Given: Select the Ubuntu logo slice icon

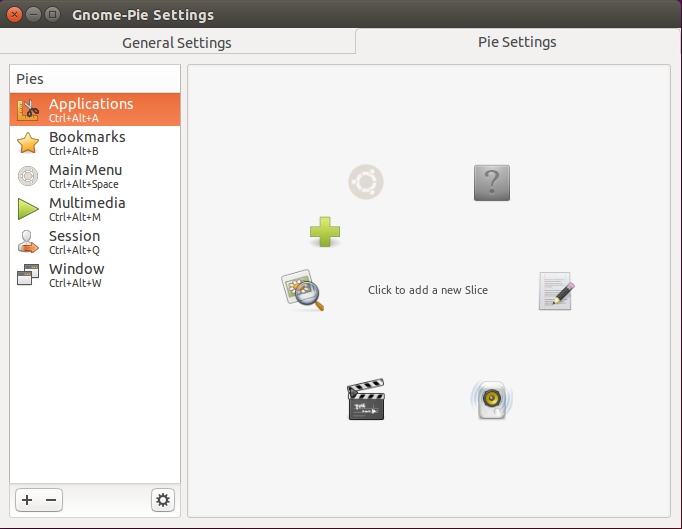Looking at the screenshot, I should (x=366, y=182).
